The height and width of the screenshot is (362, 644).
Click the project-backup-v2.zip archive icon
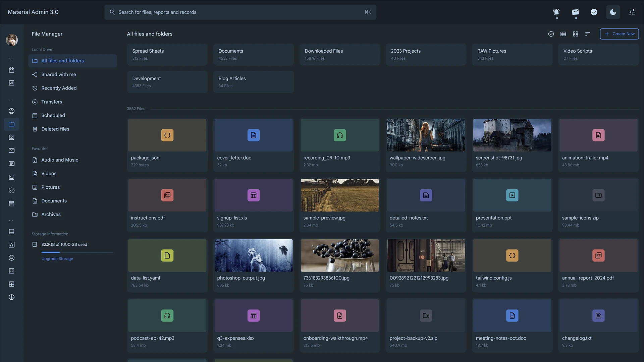point(426,315)
